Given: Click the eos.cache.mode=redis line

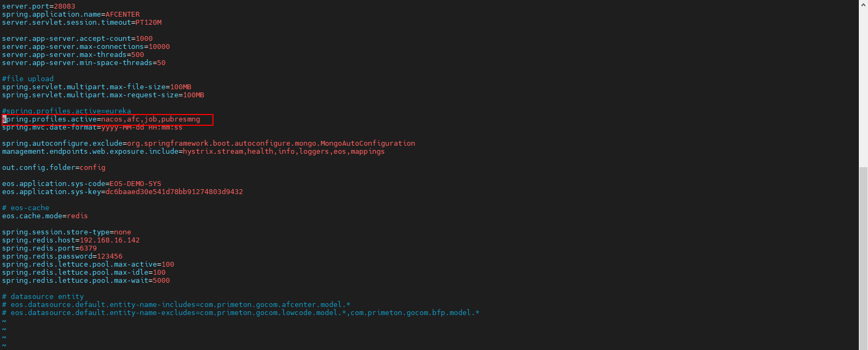Looking at the screenshot, I should (x=45, y=216).
